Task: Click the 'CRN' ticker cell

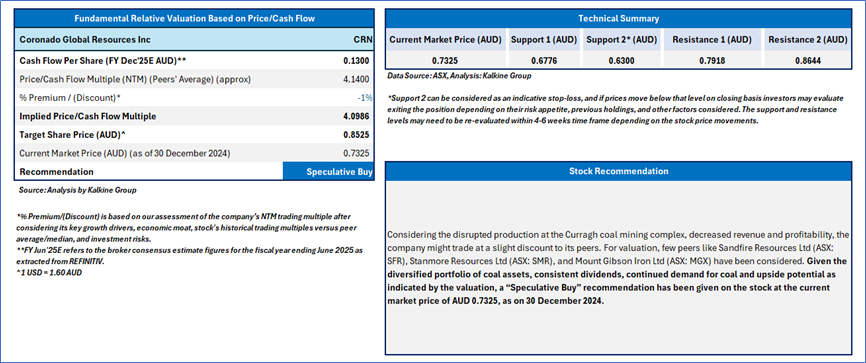Action: (362, 40)
